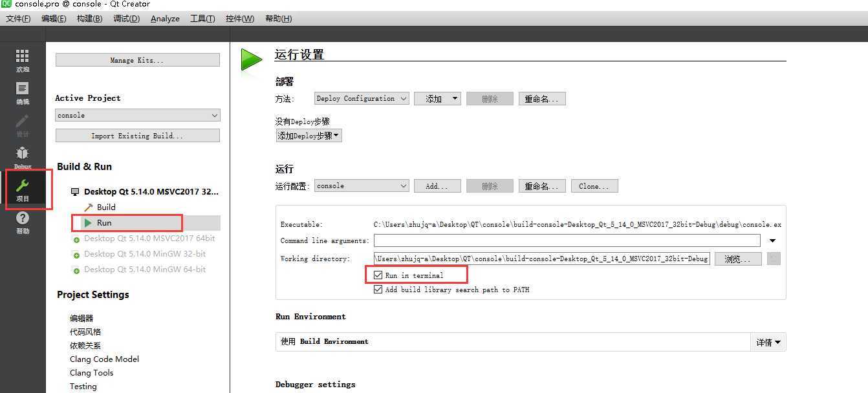Open the 调试(D) menu
The image size is (868, 393).
[126, 18]
